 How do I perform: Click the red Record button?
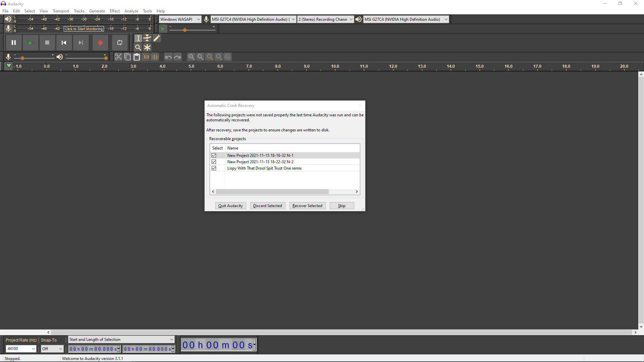tap(100, 43)
